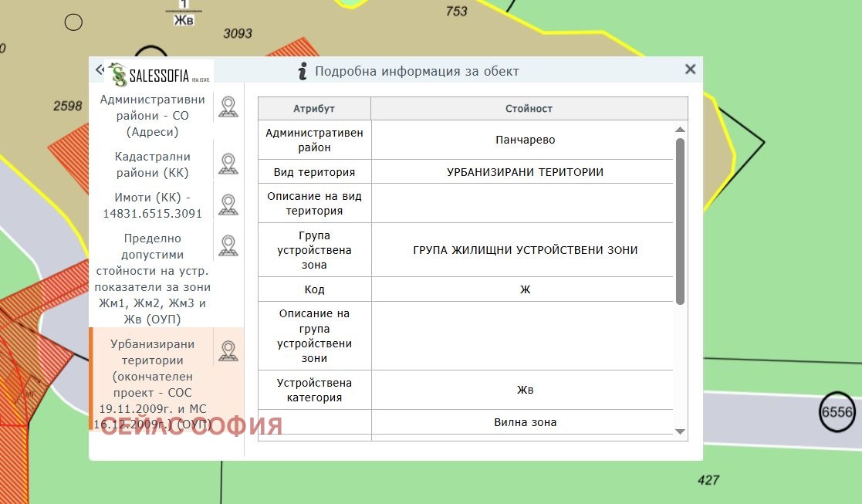
Task: Close the Подробна информация за обект dialog
Action: (690, 69)
